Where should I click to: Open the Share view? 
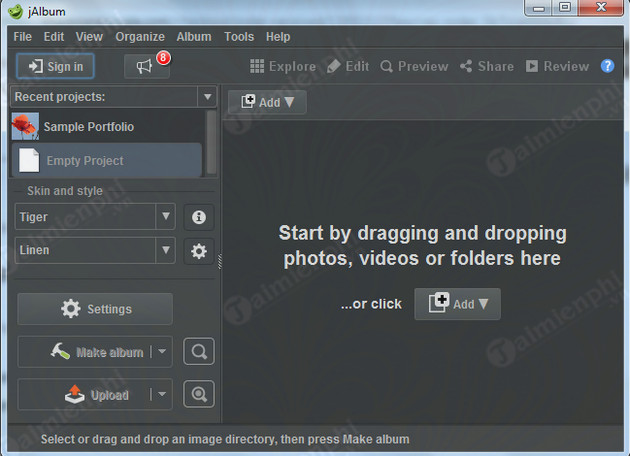(x=487, y=66)
